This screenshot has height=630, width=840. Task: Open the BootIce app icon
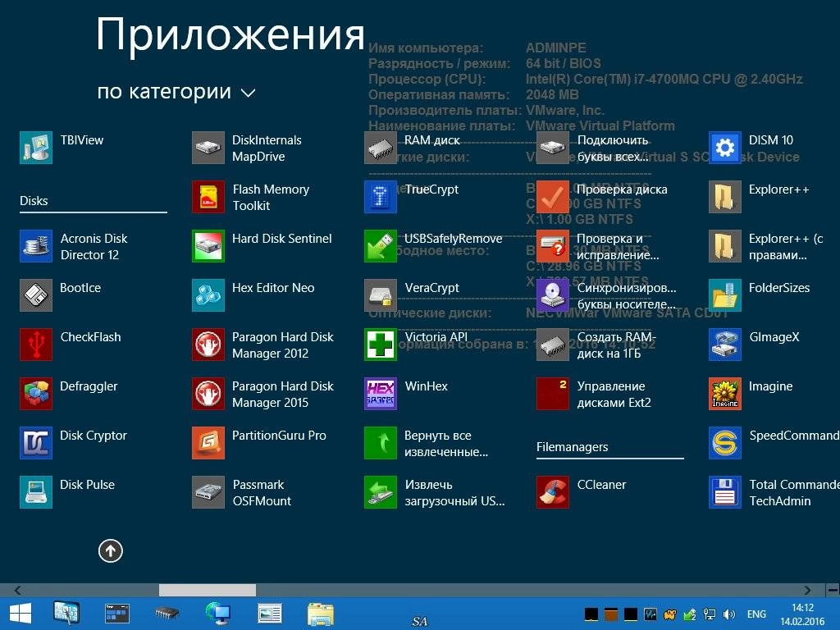(x=36, y=295)
